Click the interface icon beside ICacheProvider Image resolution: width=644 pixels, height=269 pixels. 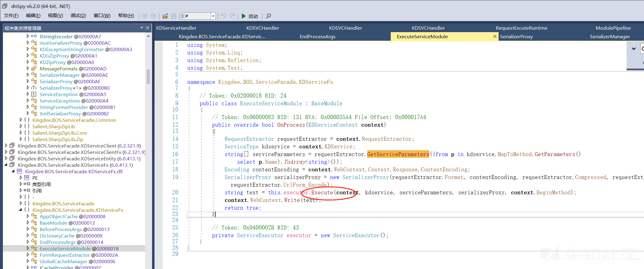[x=34, y=267]
